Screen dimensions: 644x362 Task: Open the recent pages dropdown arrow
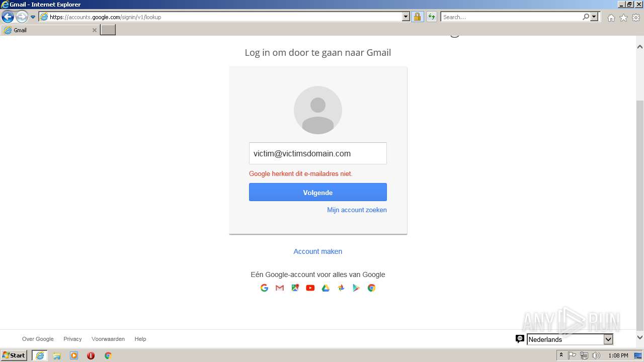click(x=33, y=17)
